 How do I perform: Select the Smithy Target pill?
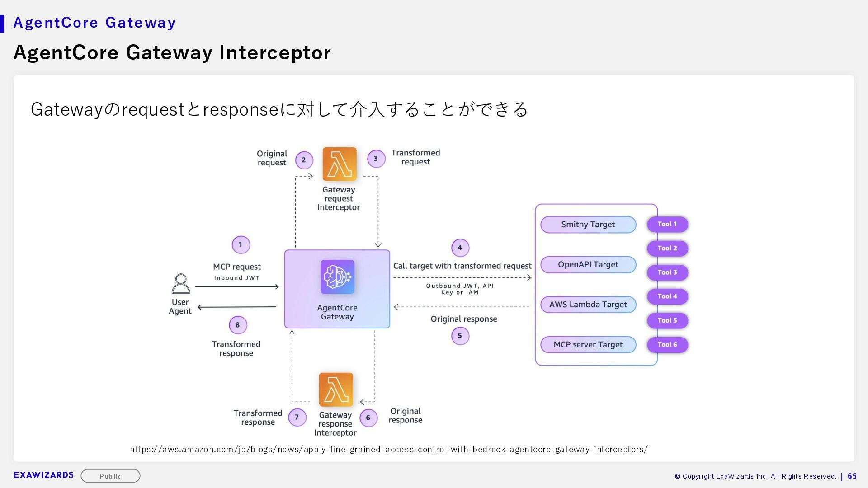click(x=588, y=225)
